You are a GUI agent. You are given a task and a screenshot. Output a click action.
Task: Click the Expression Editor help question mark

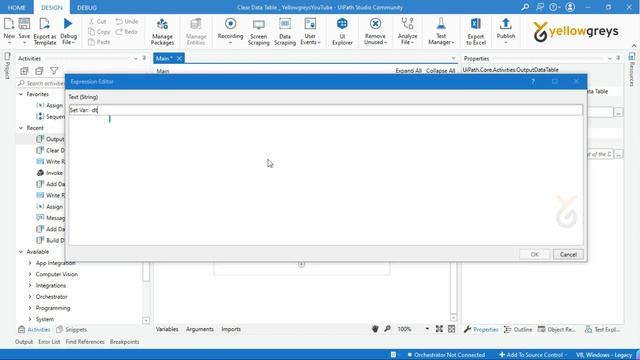tap(533, 82)
